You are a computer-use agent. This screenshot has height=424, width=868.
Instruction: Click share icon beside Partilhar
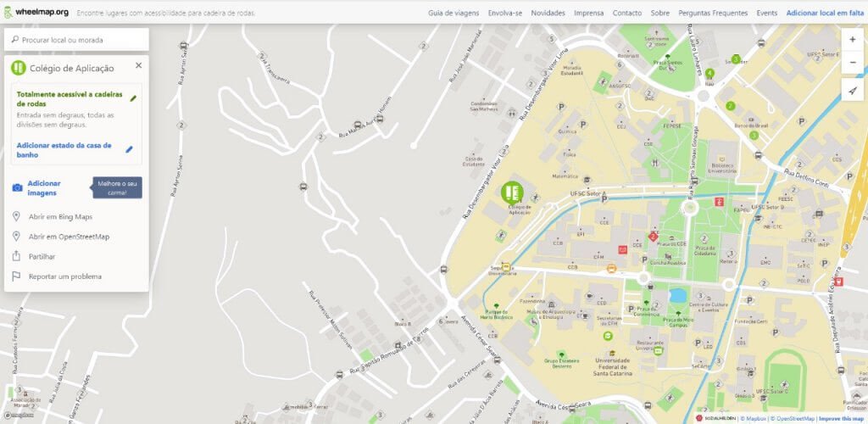[16, 256]
